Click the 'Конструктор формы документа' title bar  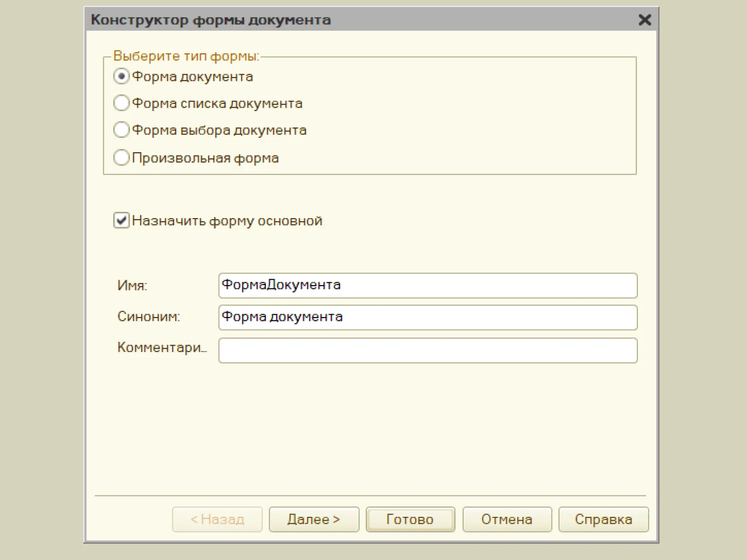(340, 20)
